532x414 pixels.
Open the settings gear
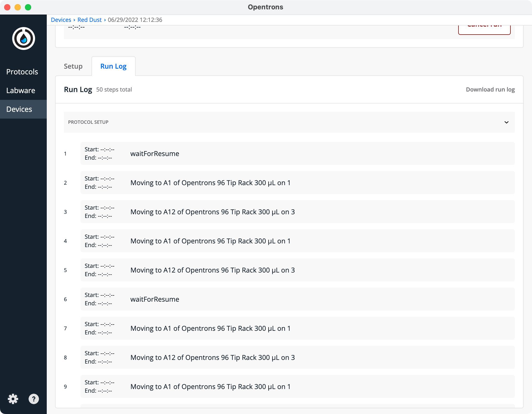13,399
